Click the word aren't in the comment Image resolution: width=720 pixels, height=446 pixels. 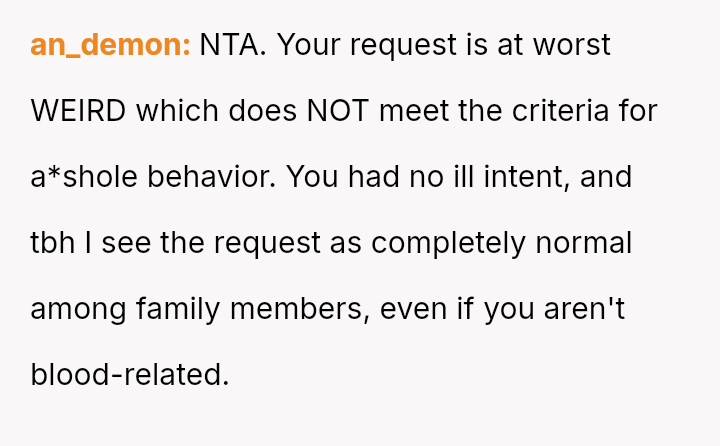[x=582, y=309]
